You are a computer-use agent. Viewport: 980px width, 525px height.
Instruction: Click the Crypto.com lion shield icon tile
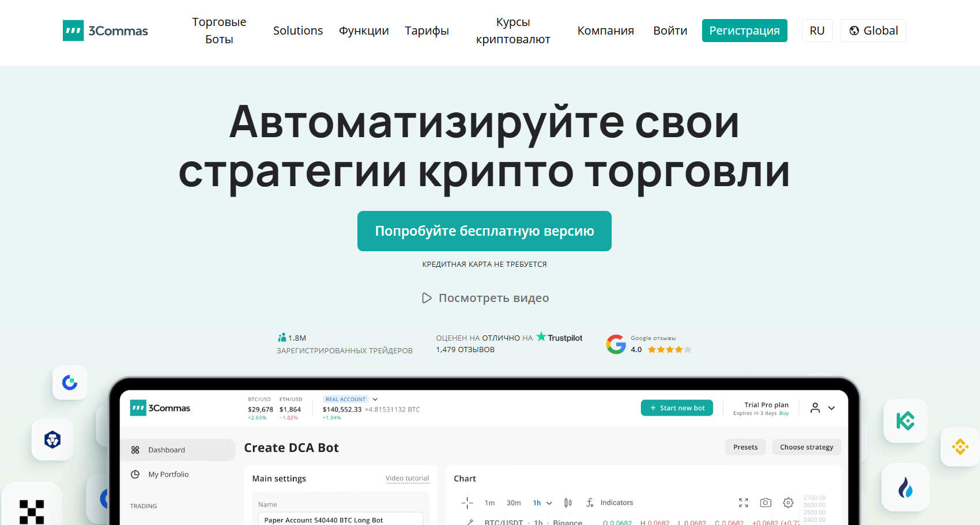click(x=52, y=440)
